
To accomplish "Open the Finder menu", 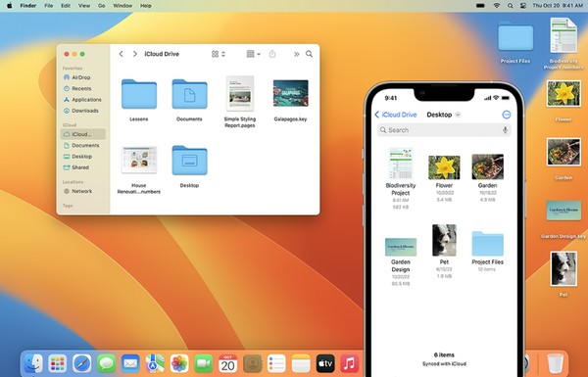I will [x=28, y=6].
